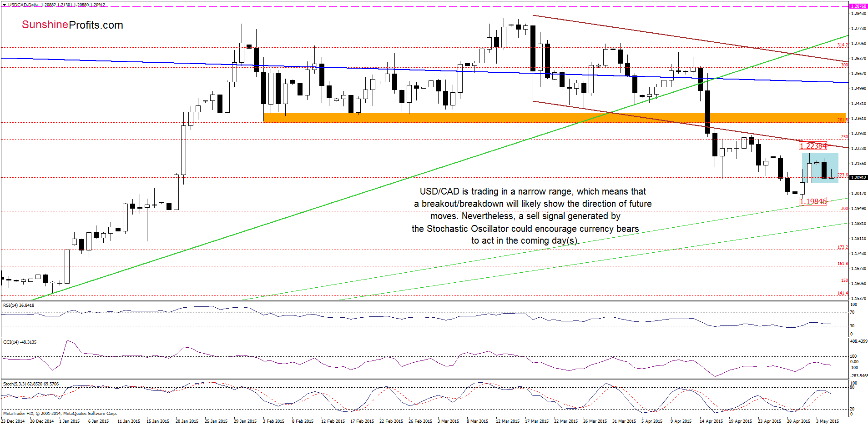The image size is (868, 425).
Task: Click the red 1.22384 price label
Action: (x=813, y=146)
